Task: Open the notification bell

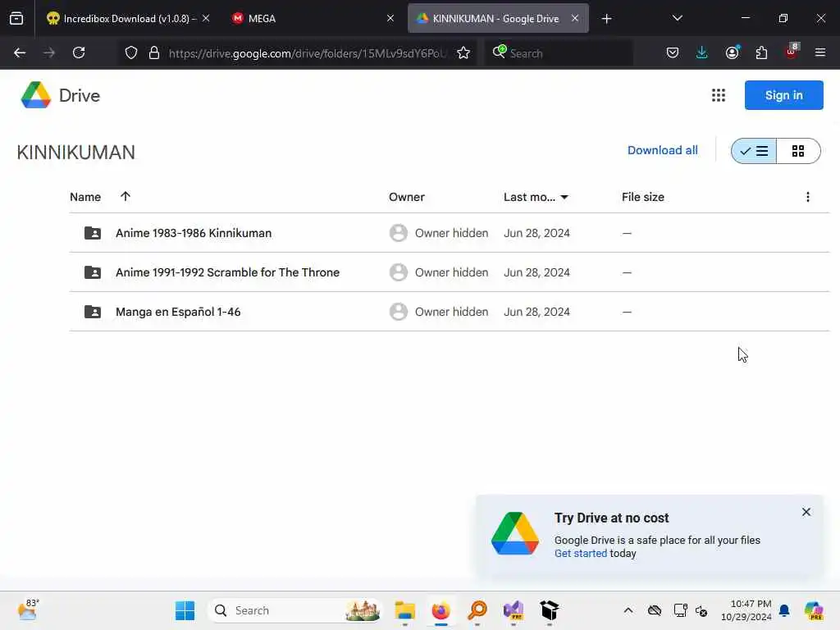Action: click(784, 610)
